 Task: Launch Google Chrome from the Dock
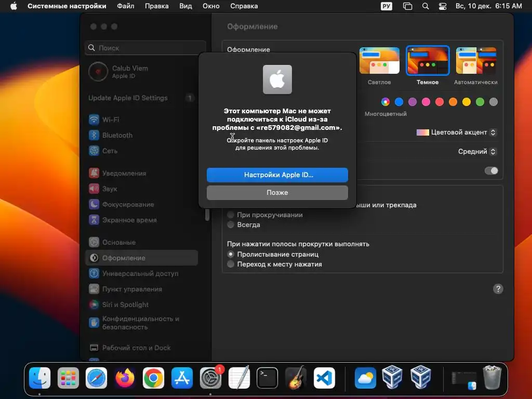153,378
